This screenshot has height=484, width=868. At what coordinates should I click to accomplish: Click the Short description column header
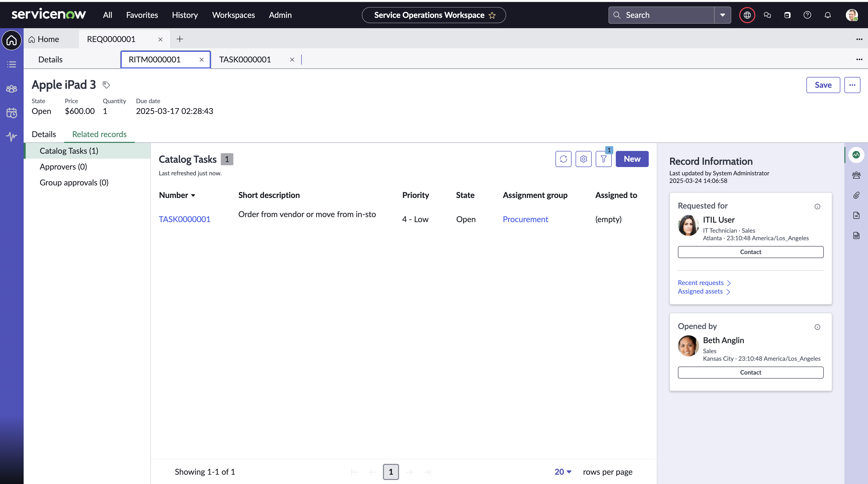269,195
